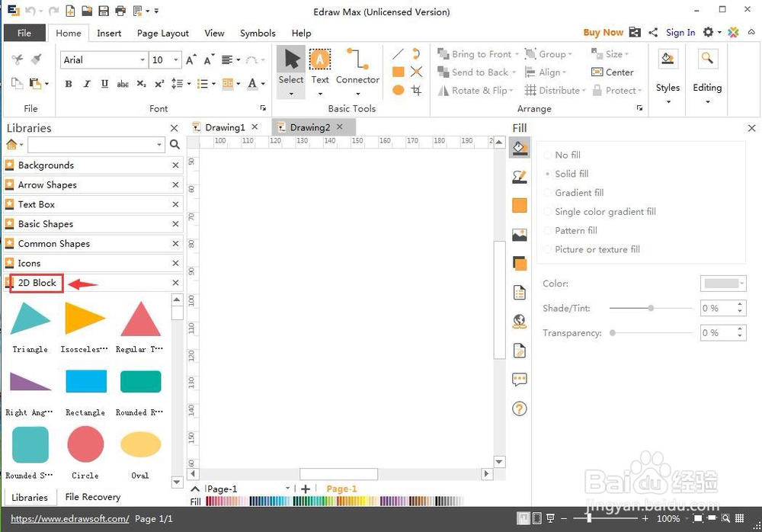Select Picture or texture fill option

tap(592, 249)
